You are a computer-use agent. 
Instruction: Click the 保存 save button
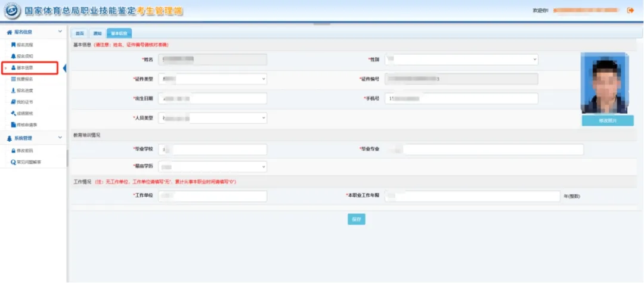coord(356,219)
